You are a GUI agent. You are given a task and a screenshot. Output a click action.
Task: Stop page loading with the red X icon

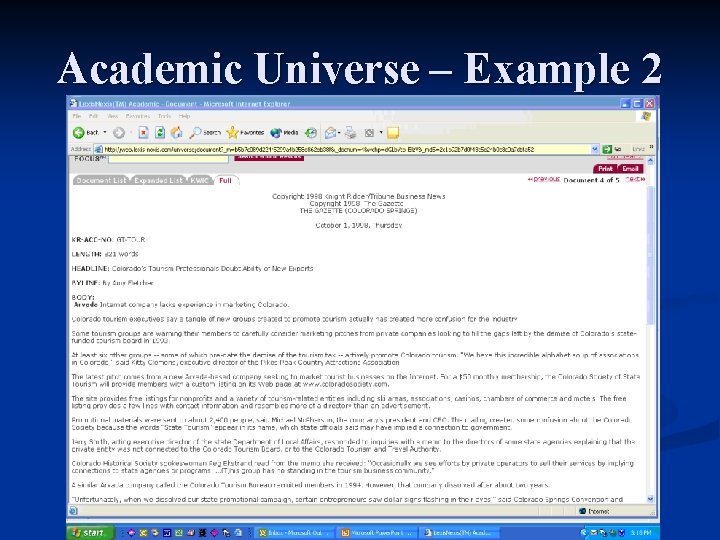pos(143,133)
